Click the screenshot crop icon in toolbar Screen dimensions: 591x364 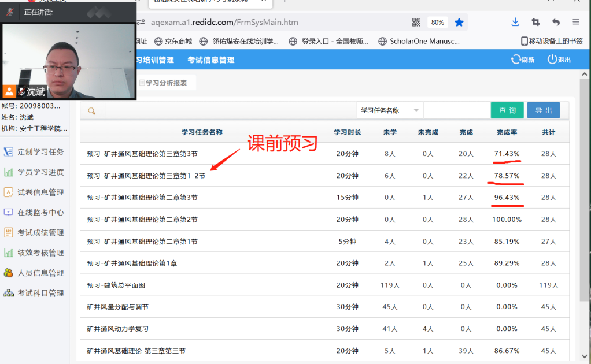[x=535, y=22]
